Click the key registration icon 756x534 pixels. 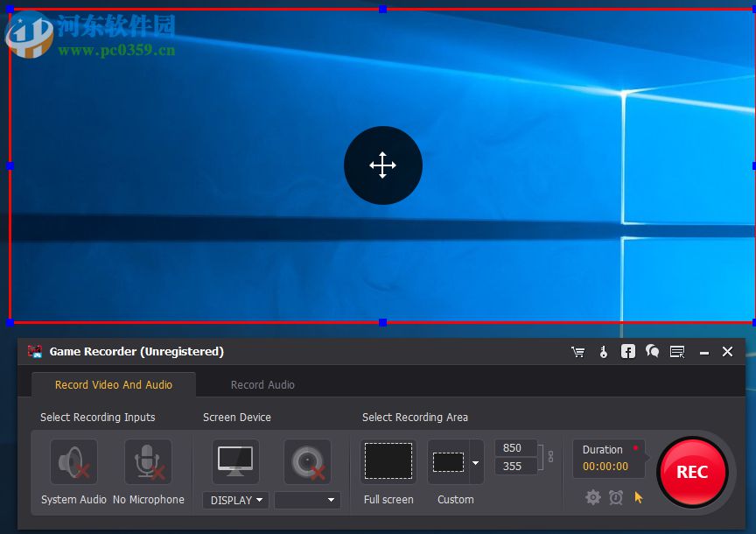click(x=603, y=352)
